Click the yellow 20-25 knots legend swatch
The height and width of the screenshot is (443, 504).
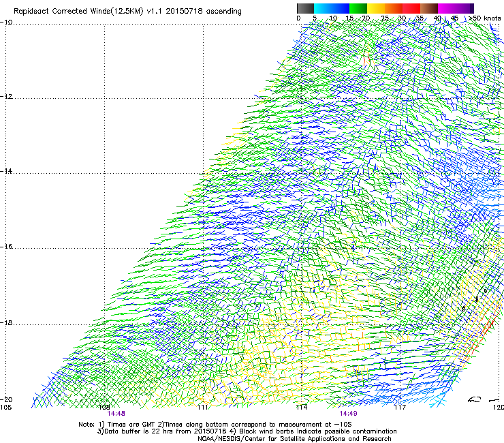tap(376, 8)
